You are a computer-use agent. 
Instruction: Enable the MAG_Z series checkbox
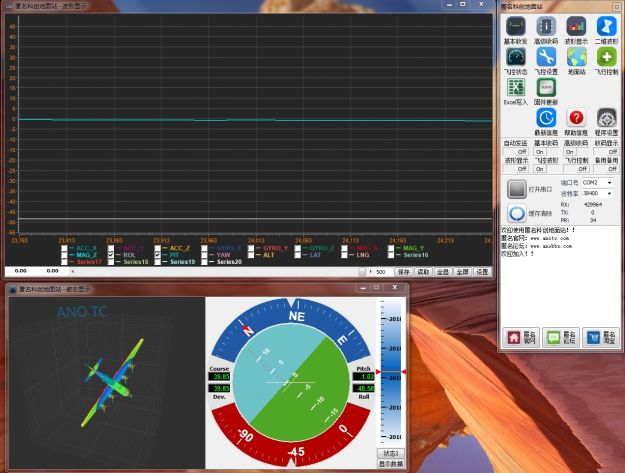(64, 255)
